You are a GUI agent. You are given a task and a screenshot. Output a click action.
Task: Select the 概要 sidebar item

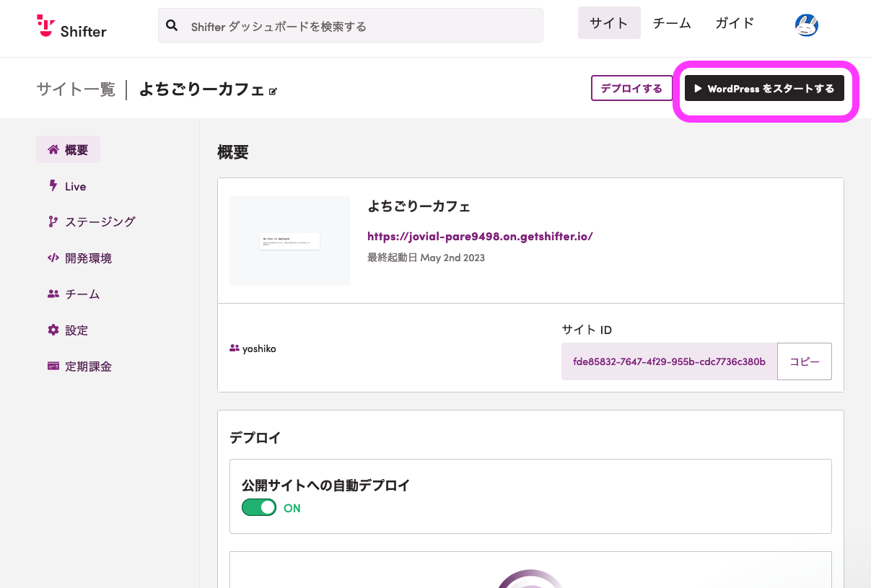pyautogui.click(x=68, y=150)
